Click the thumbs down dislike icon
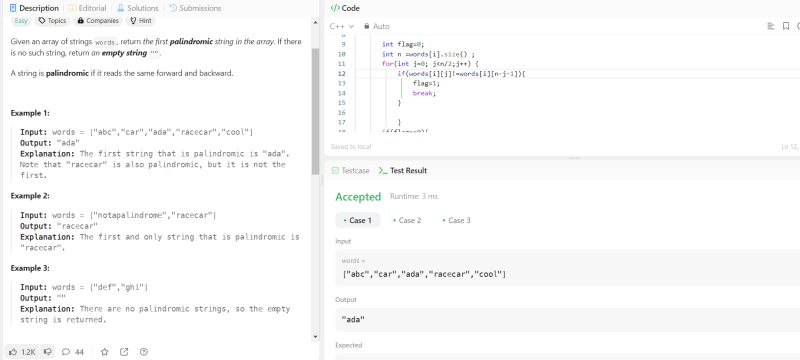Viewport: 800px width, 360px height. tap(47, 352)
